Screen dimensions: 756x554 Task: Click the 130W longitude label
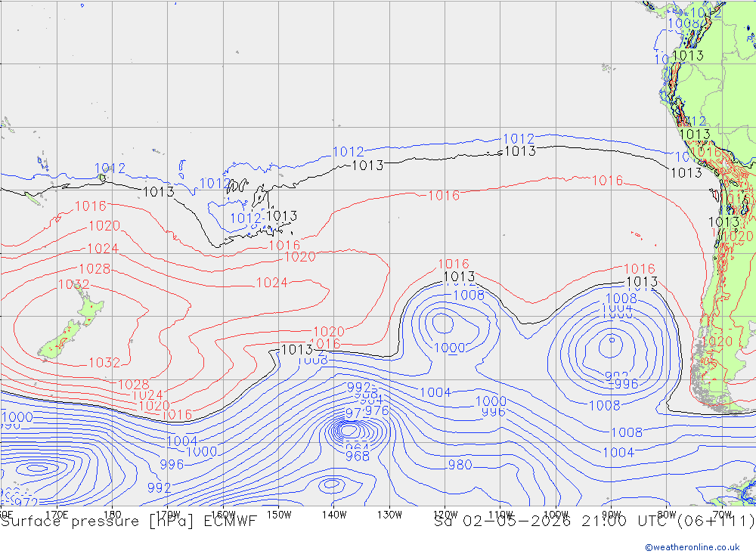tap(389, 515)
